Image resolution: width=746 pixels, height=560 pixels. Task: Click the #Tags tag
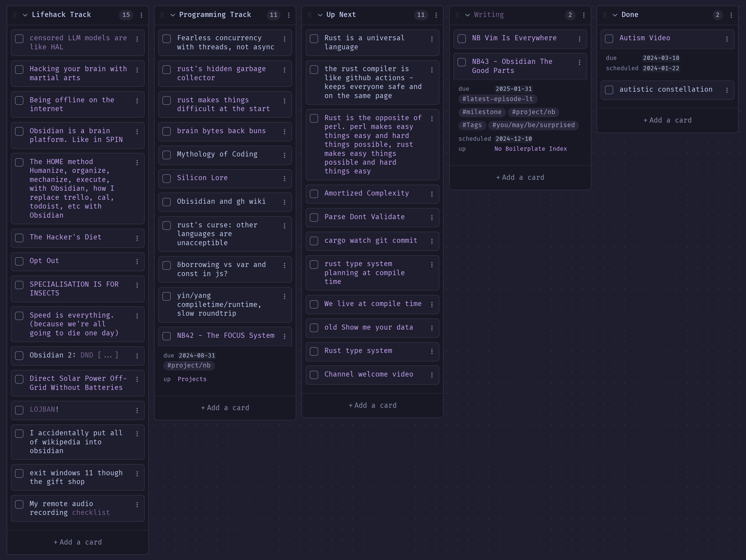coord(472,125)
